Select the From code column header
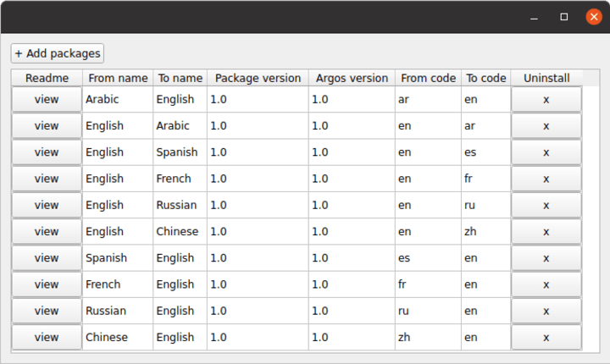The image size is (610, 364). [429, 78]
